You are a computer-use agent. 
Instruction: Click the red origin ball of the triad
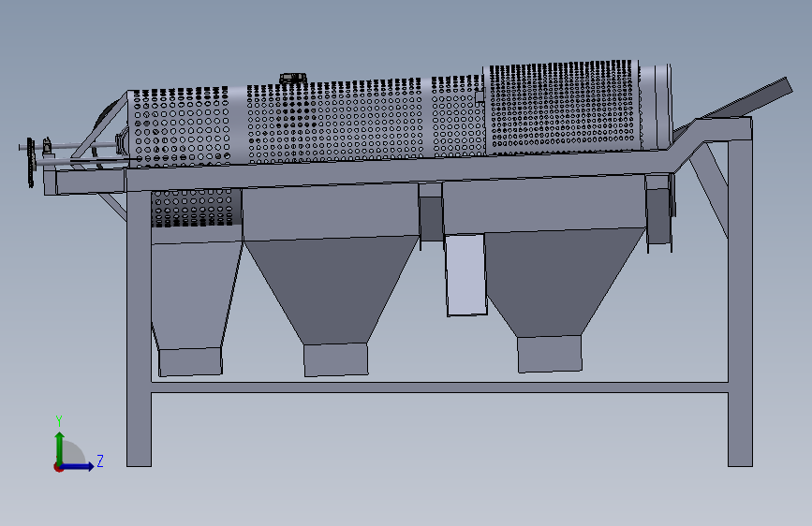point(58,467)
